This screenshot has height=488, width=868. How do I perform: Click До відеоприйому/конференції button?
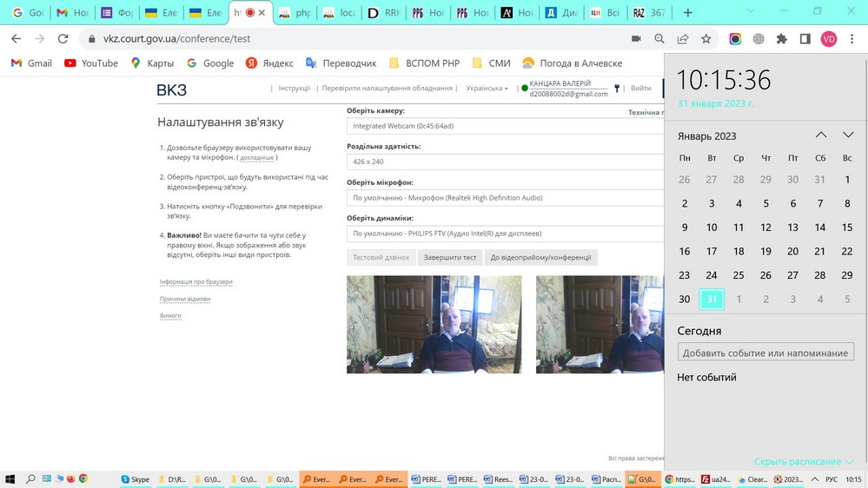540,257
